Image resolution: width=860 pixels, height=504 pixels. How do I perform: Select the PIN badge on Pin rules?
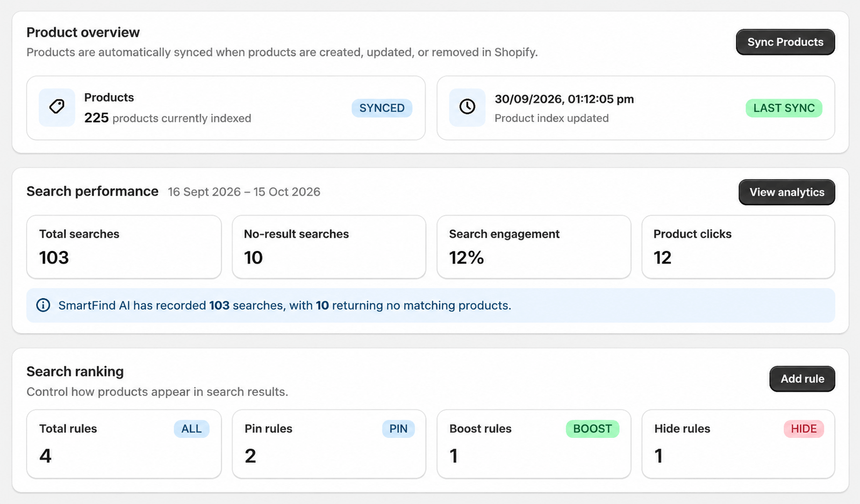(398, 429)
